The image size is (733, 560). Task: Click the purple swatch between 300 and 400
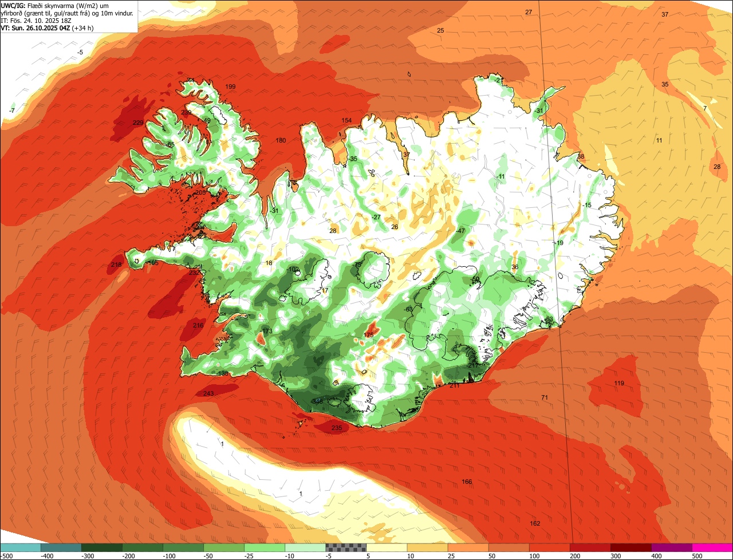(x=672, y=547)
